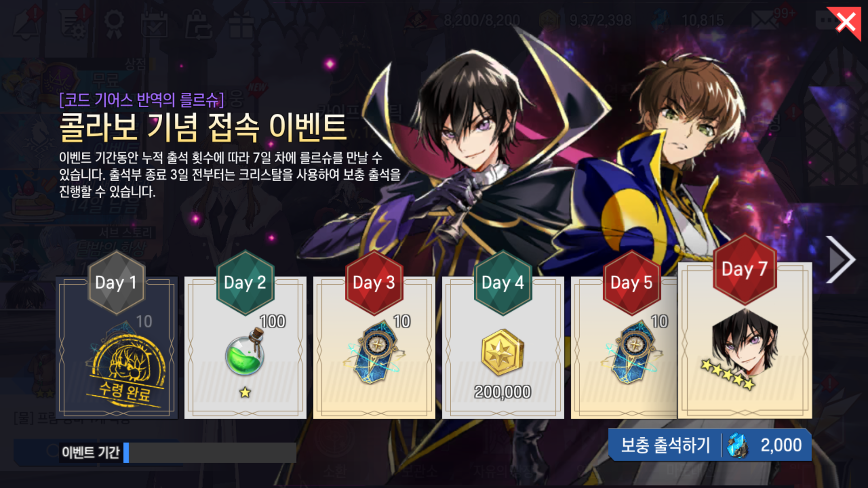Click the Day 3 red hexagon badge

[x=374, y=283]
